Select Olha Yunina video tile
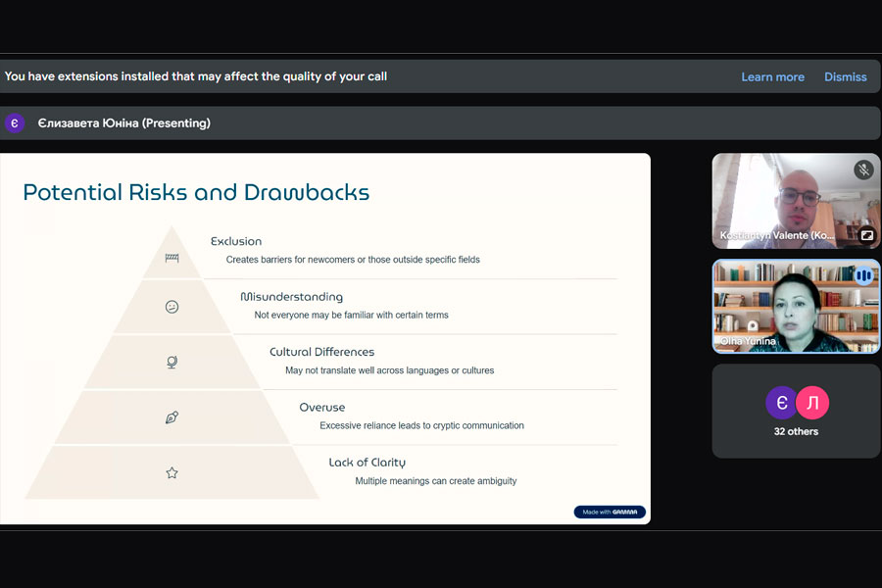Viewport: 882px width, 588px height. [x=796, y=307]
